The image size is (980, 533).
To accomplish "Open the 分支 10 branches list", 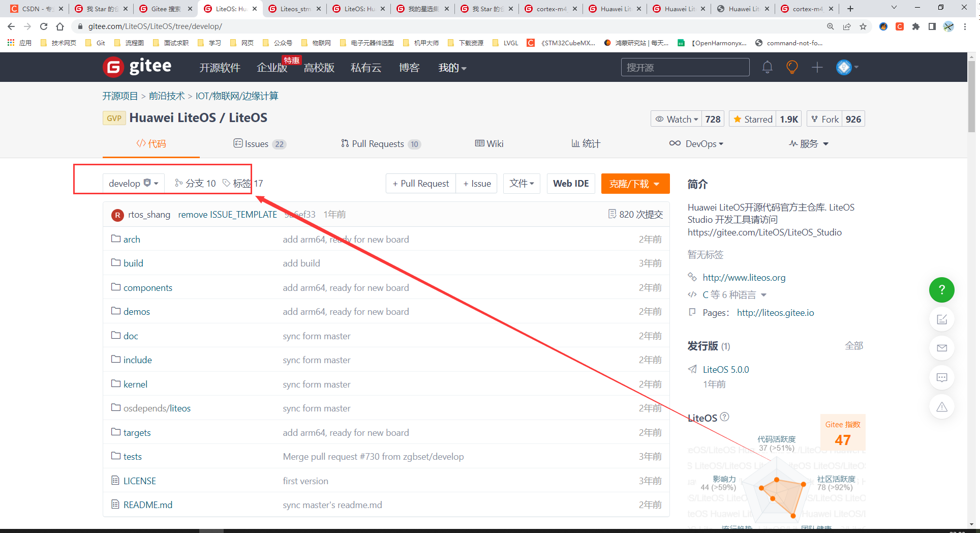I will coord(195,183).
